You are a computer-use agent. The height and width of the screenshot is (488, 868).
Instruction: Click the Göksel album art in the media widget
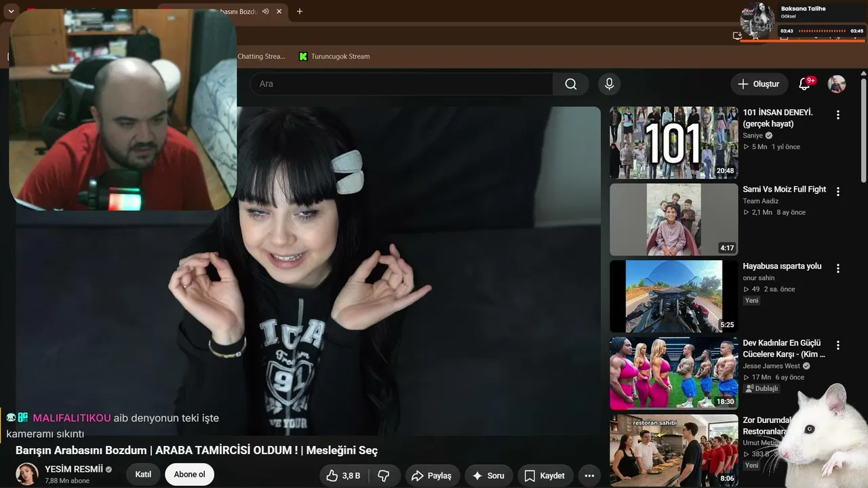click(757, 20)
